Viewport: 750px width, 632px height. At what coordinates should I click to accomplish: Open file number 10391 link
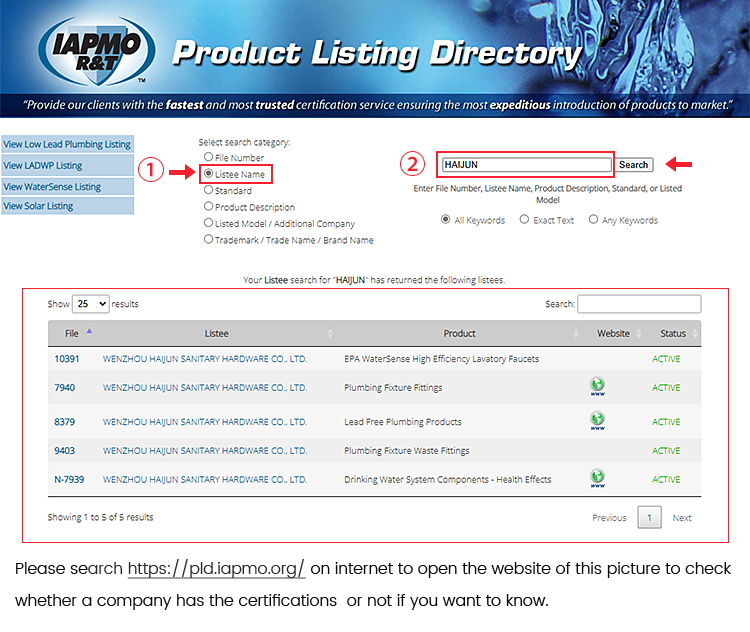(66, 359)
